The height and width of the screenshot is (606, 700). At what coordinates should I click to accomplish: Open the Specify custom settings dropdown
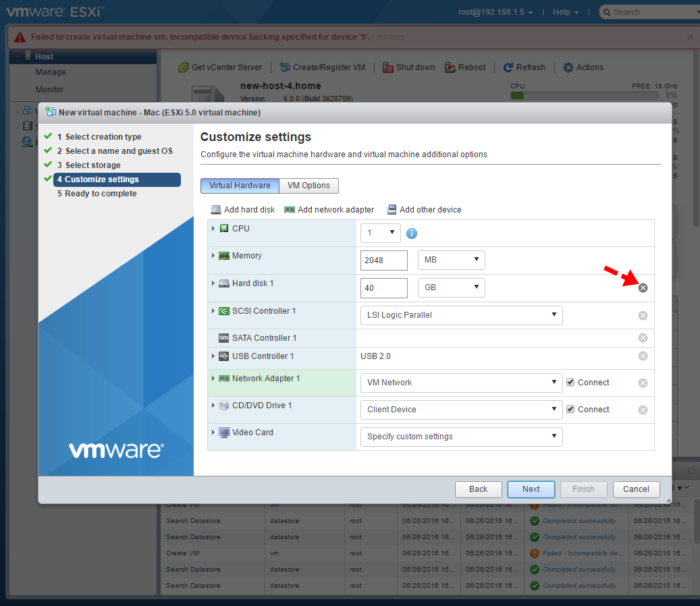pyautogui.click(x=462, y=437)
